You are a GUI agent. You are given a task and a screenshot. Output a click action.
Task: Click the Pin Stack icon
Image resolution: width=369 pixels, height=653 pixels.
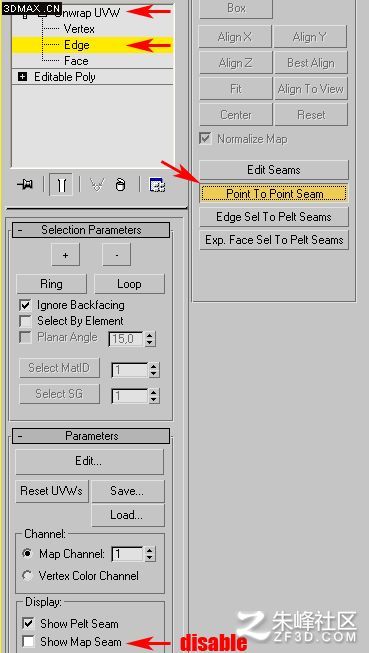click(x=27, y=184)
